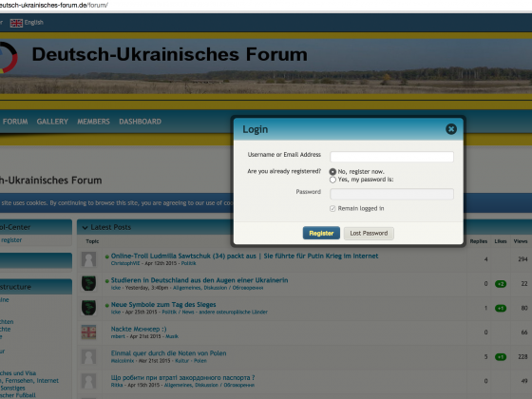Click the Deutsch-Ukrainisches Forum logo
The height and width of the screenshot is (399, 532).
click(9, 57)
